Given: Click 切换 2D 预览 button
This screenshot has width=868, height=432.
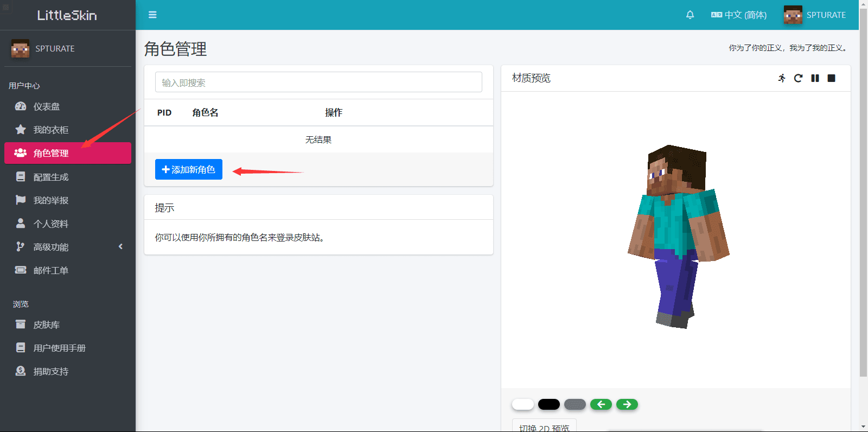Looking at the screenshot, I should [544, 427].
